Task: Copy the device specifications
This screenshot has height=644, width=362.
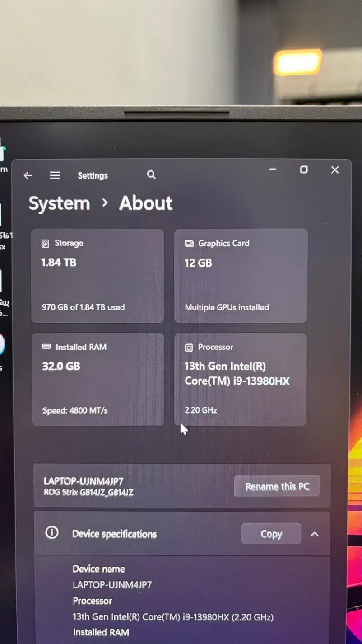Action: click(271, 534)
